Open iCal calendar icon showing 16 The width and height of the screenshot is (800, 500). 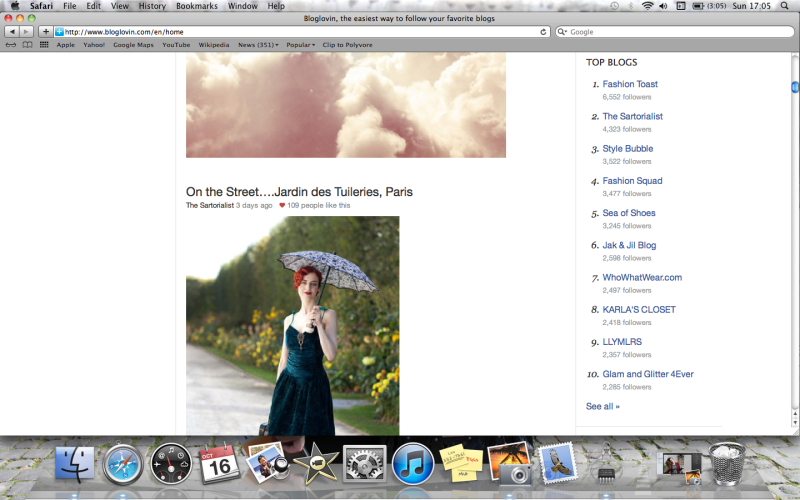[x=219, y=463]
